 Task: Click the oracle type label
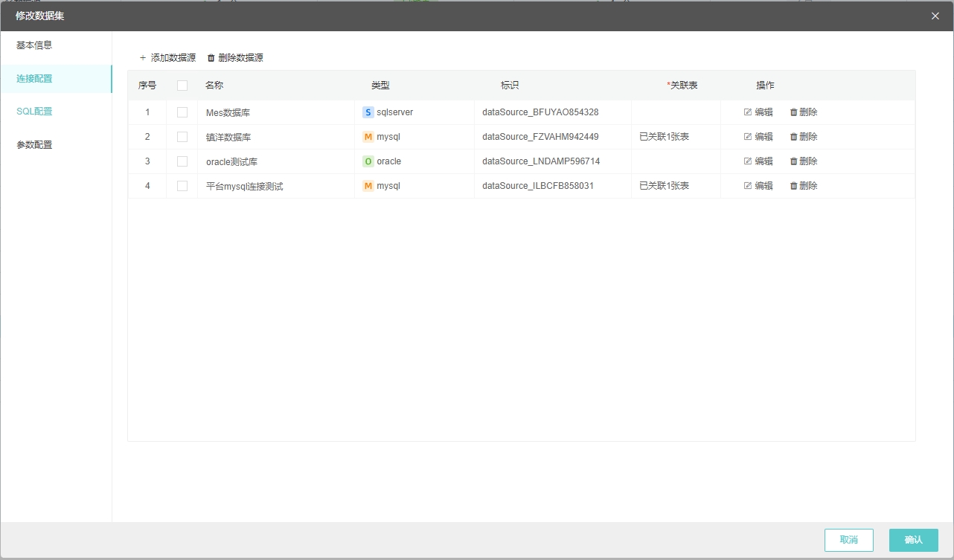389,161
